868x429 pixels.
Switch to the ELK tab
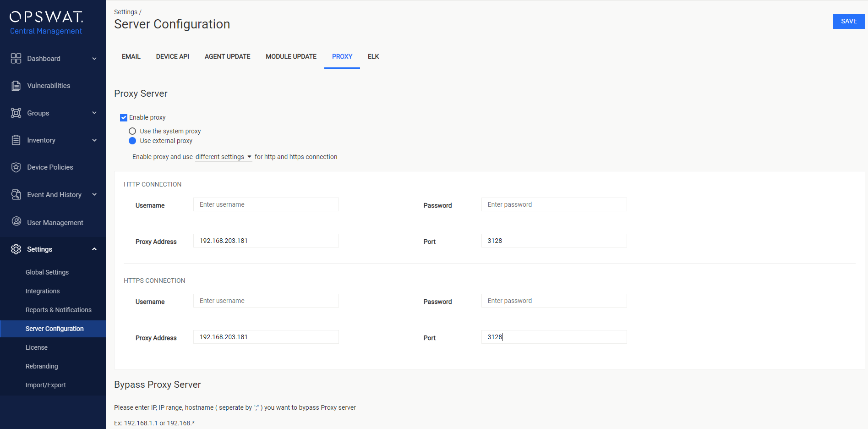click(x=373, y=56)
